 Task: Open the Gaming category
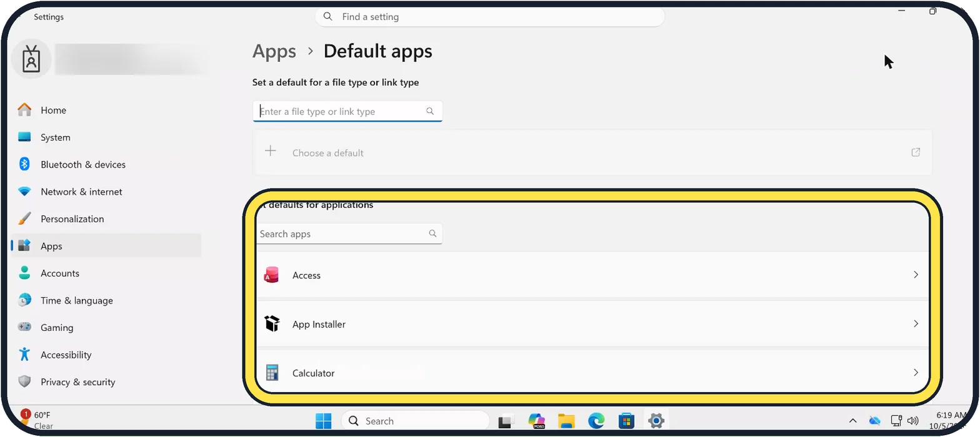pyautogui.click(x=106, y=327)
